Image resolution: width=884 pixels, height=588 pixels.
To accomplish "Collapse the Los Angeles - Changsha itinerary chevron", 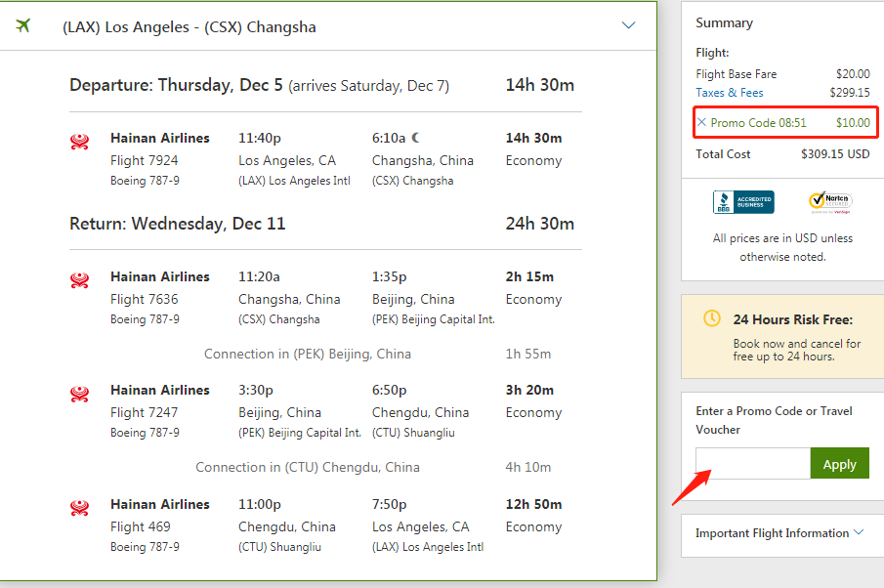I will click(628, 25).
